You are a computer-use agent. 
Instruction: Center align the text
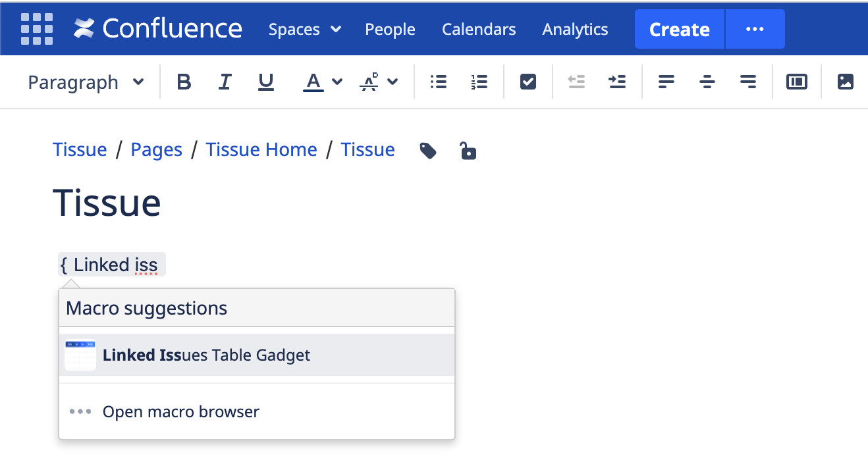click(707, 82)
